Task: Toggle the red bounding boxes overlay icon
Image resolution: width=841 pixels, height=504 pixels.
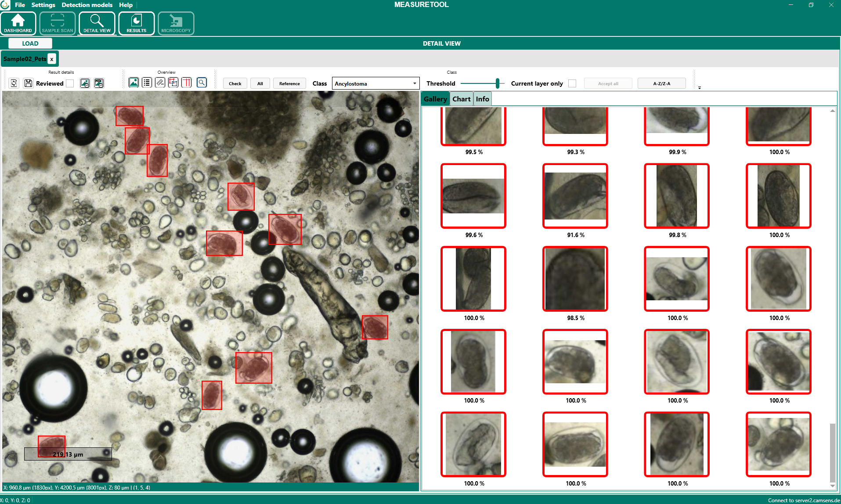Action: tap(173, 83)
